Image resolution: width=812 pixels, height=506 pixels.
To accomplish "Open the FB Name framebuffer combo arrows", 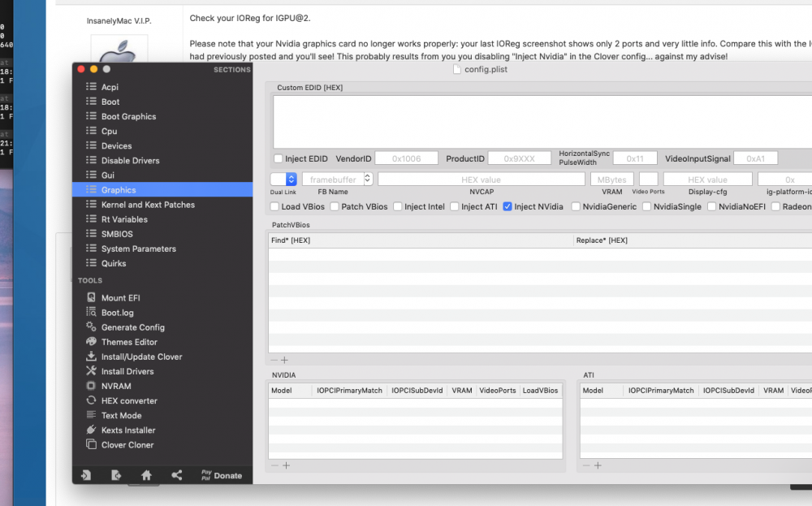I will pos(368,179).
